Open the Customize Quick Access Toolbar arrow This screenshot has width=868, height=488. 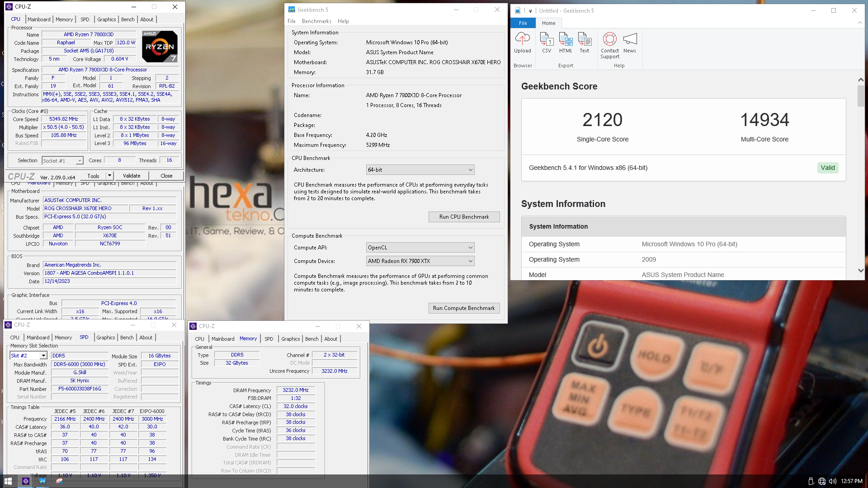tap(530, 11)
